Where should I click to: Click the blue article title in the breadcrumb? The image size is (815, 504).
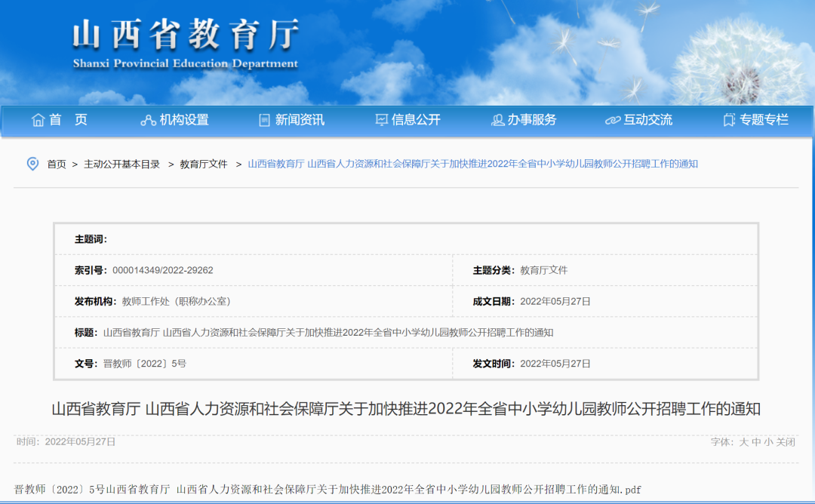coord(473,164)
